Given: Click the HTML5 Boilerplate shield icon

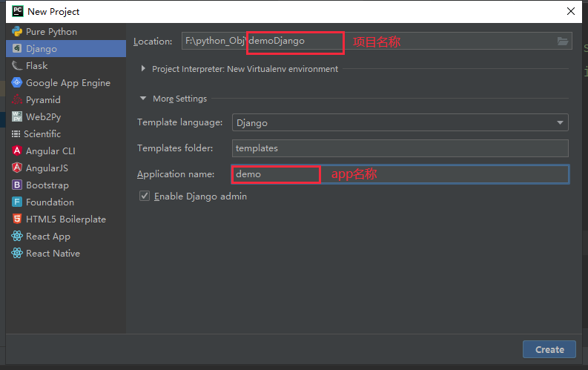Looking at the screenshot, I should click(x=17, y=219).
